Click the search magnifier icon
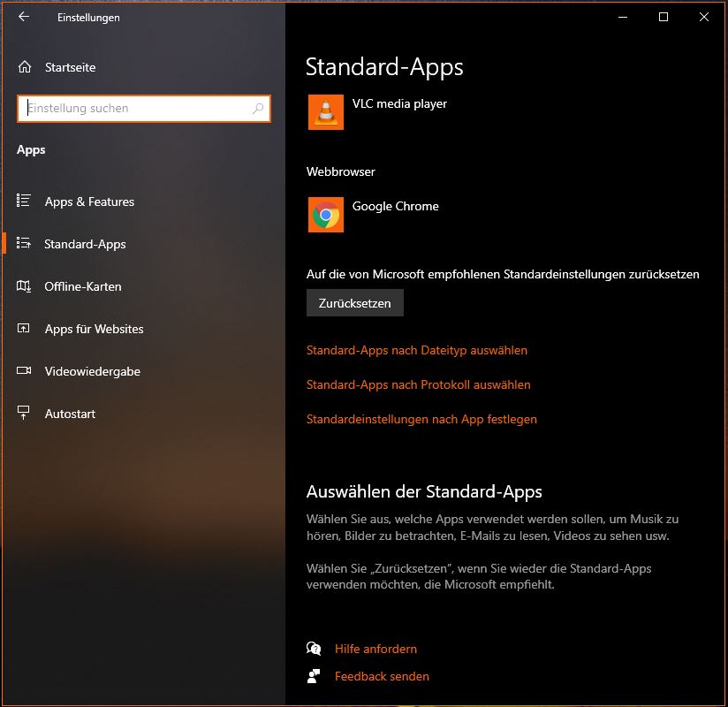The height and width of the screenshot is (707, 728). point(258,108)
